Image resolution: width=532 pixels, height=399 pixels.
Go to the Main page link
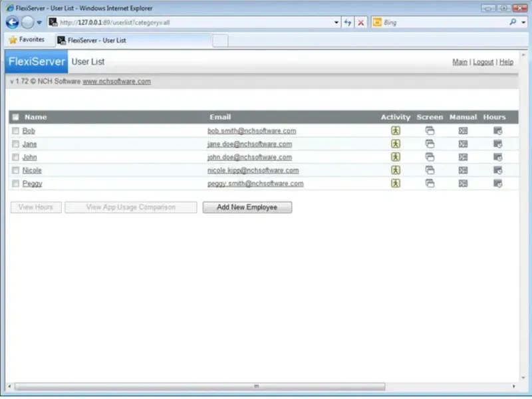[x=460, y=62]
